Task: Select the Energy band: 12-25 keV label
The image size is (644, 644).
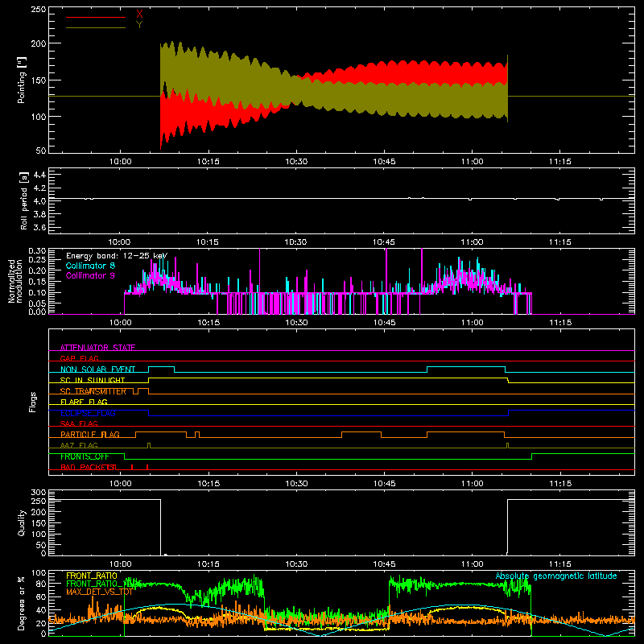Action: coord(117,256)
